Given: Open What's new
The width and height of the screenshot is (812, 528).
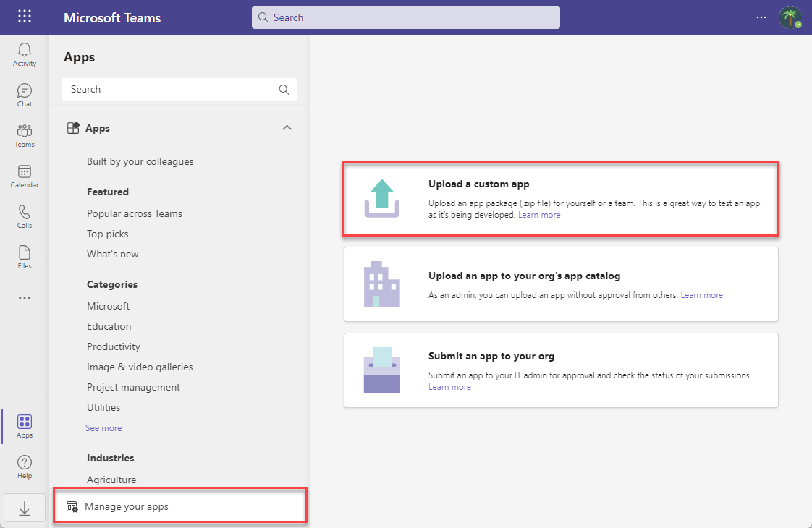Looking at the screenshot, I should 112,254.
